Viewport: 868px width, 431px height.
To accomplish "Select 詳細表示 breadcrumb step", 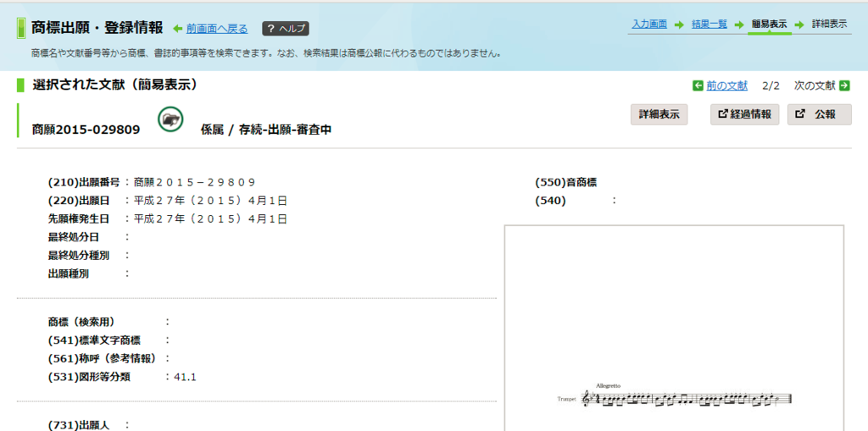I will 829,25.
